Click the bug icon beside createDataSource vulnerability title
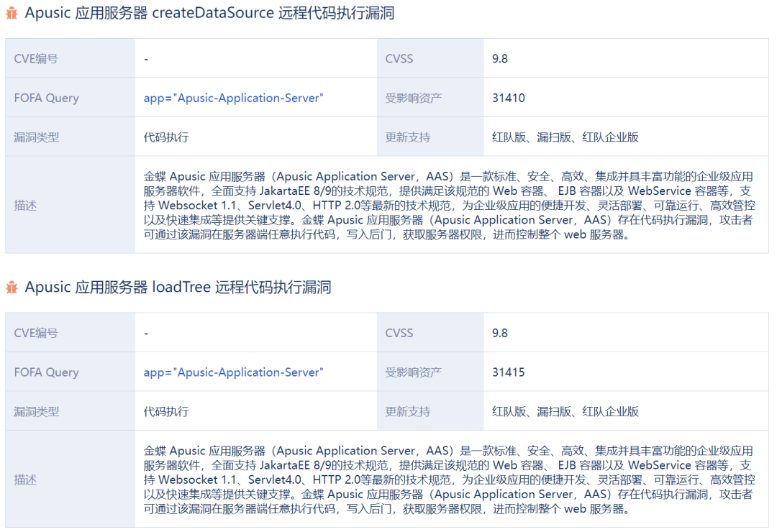Image resolution: width=777 pixels, height=532 pixels. coord(12,14)
